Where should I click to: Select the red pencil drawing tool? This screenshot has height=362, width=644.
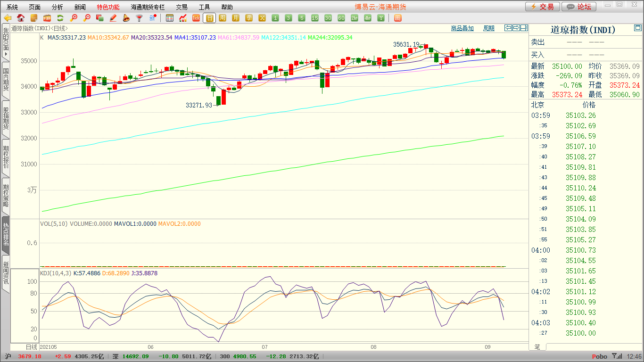pyautogui.click(x=113, y=18)
